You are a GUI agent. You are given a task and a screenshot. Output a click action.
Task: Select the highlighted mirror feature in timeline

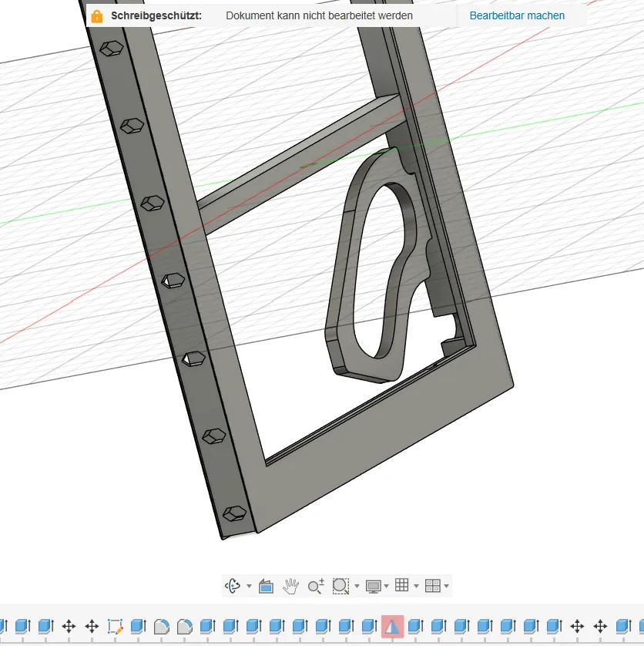pyautogui.click(x=392, y=627)
